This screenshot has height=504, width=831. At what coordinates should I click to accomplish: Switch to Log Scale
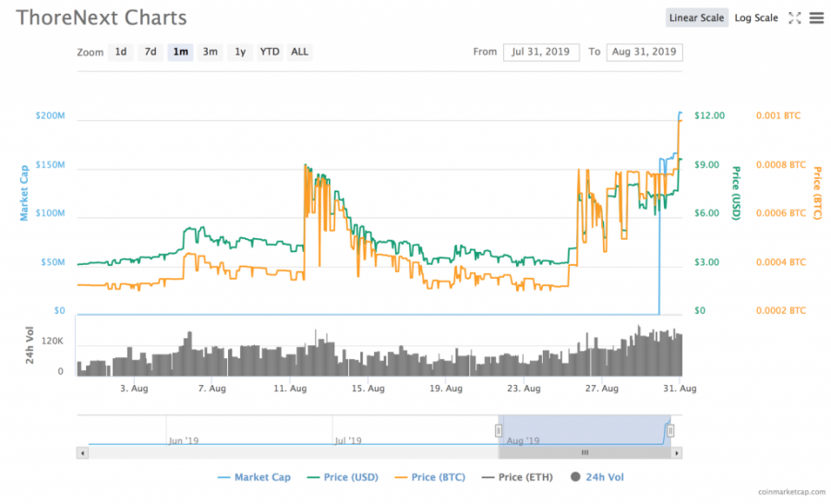click(755, 18)
